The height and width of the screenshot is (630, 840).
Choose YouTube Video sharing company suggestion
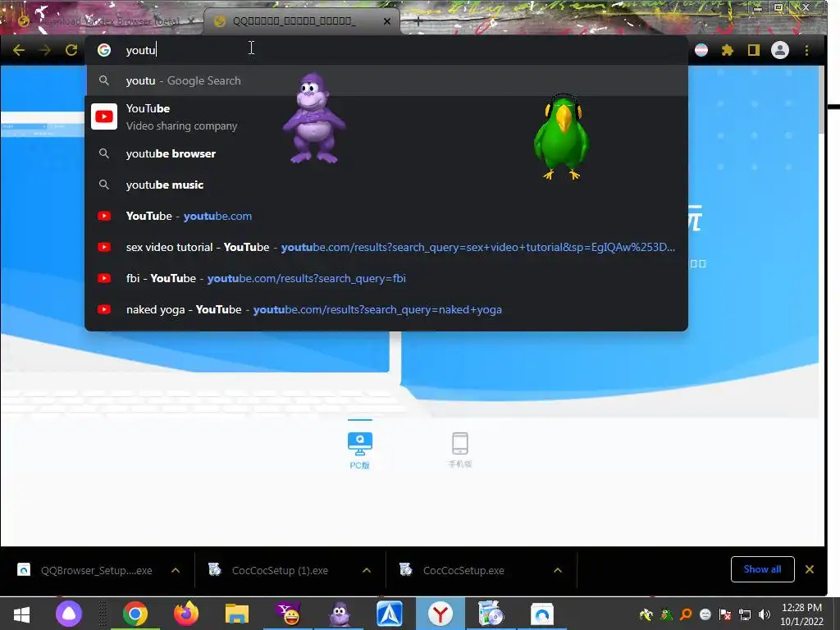tap(386, 116)
